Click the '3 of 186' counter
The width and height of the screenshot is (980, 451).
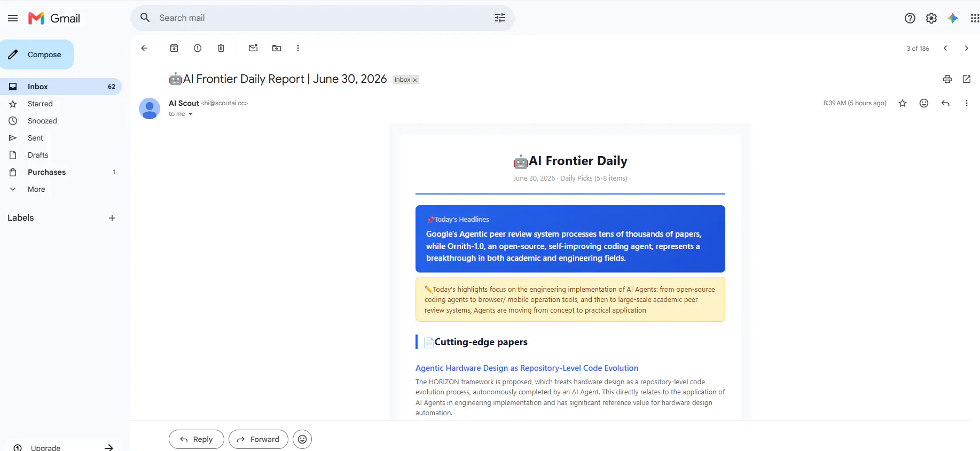(x=918, y=49)
